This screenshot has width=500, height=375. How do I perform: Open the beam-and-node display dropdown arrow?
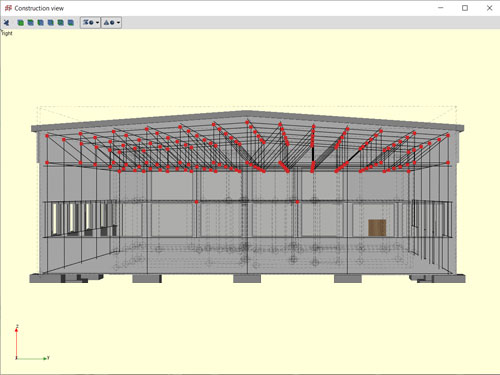pyautogui.click(x=97, y=23)
